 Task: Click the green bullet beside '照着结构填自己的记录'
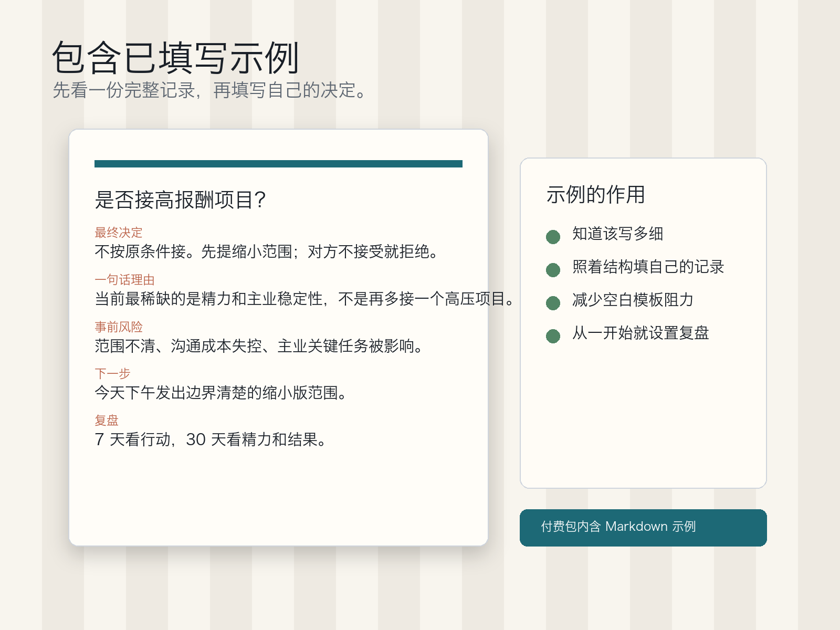(x=553, y=270)
